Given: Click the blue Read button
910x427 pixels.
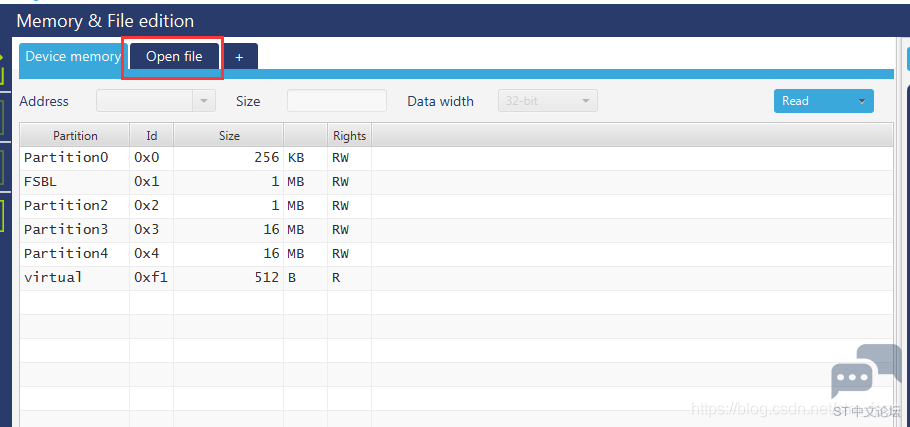Looking at the screenshot, I should 812,101.
